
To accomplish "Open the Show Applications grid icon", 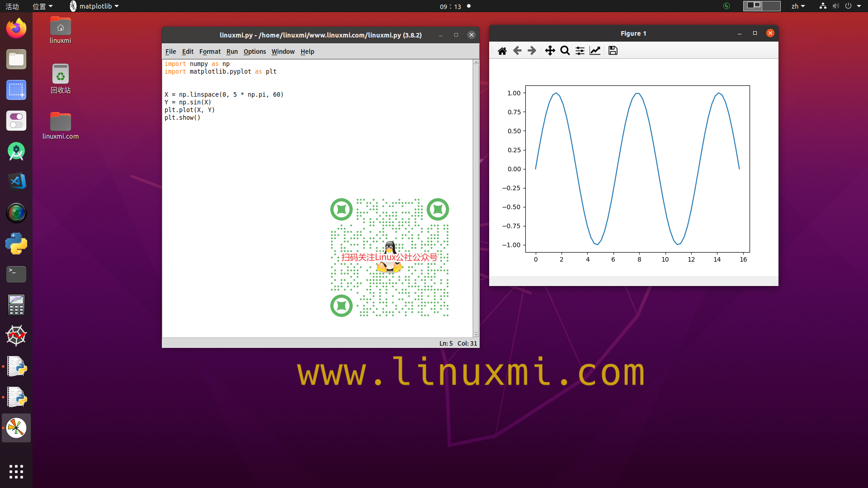I will pyautogui.click(x=16, y=471).
